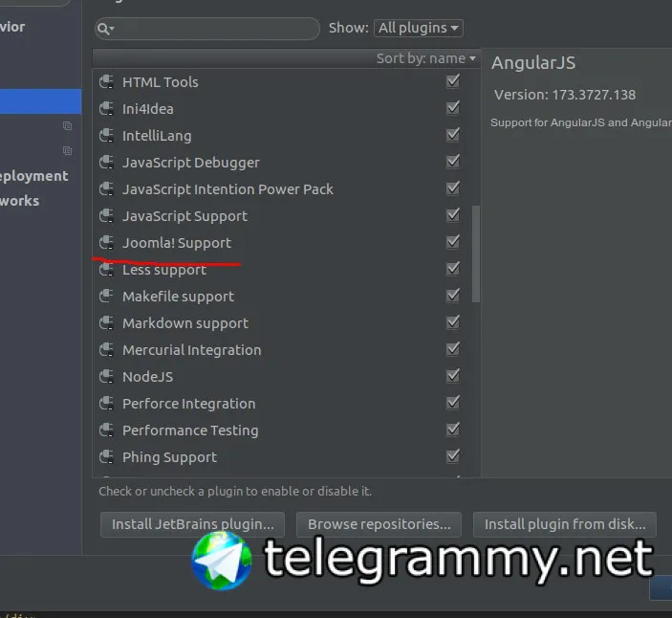Image resolution: width=672 pixels, height=618 pixels.
Task: Select the NodeJS plugin name
Action: click(148, 377)
